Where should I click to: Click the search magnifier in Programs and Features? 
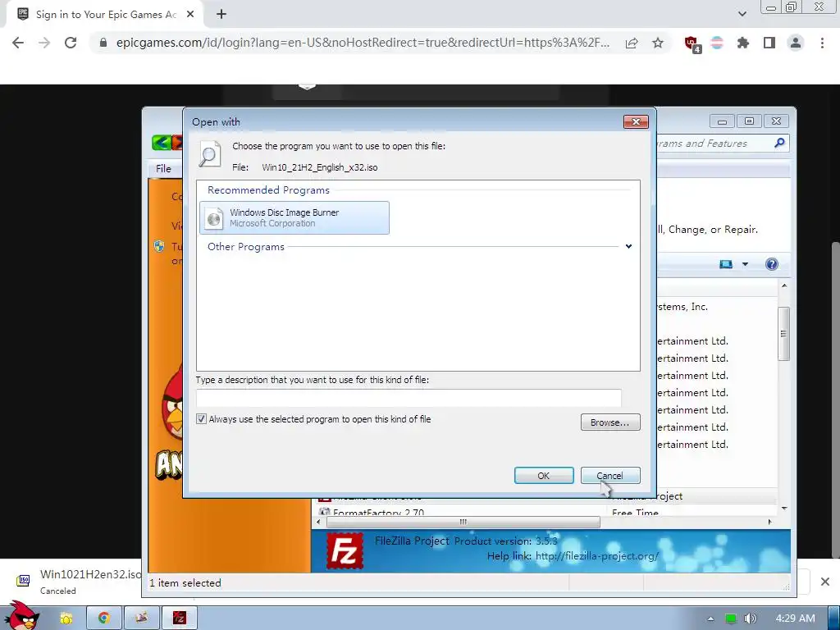tap(779, 143)
